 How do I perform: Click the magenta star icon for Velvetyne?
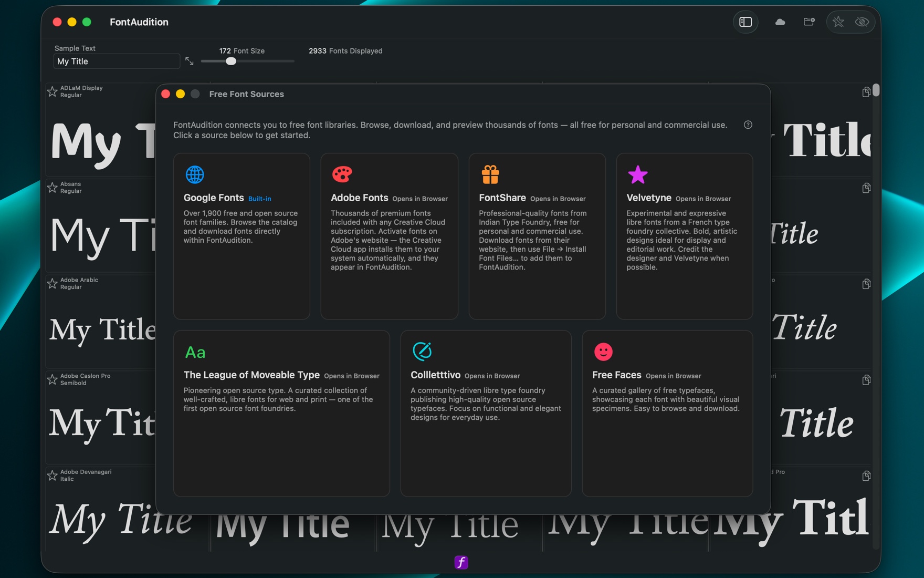pyautogui.click(x=638, y=174)
